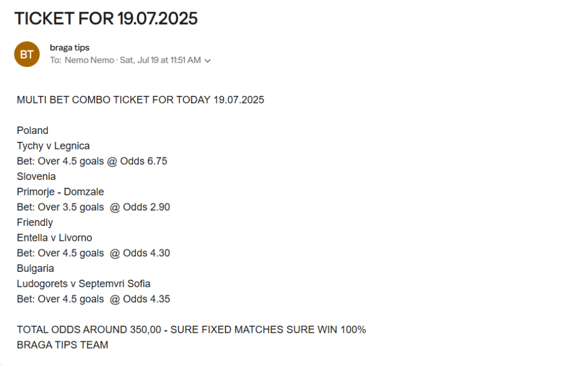
Task: Click the Odds 4.30 bet line
Action: [x=94, y=253]
